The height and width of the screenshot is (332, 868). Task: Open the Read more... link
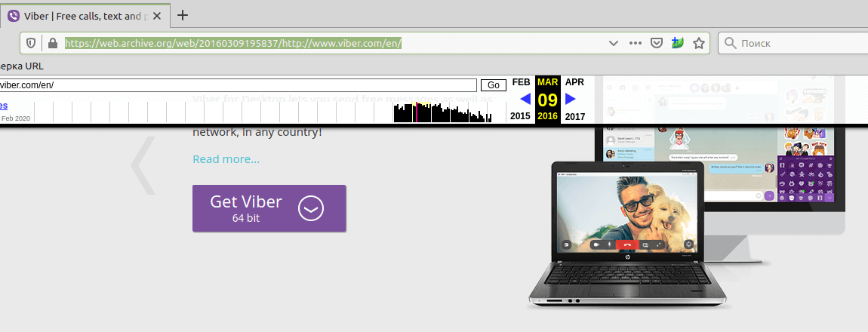(226, 159)
